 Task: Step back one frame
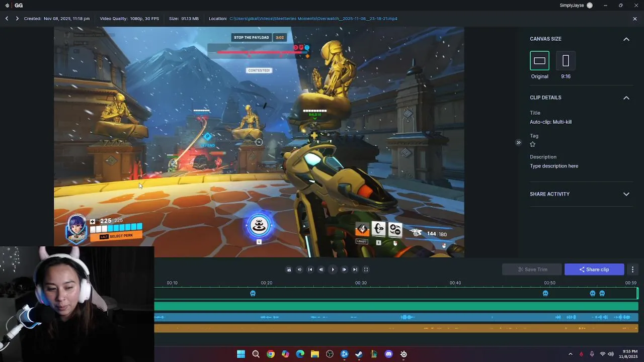pyautogui.click(x=321, y=269)
